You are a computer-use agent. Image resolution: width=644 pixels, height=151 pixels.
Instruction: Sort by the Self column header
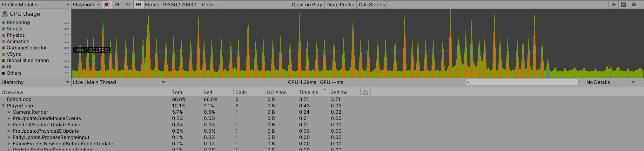tap(218, 92)
